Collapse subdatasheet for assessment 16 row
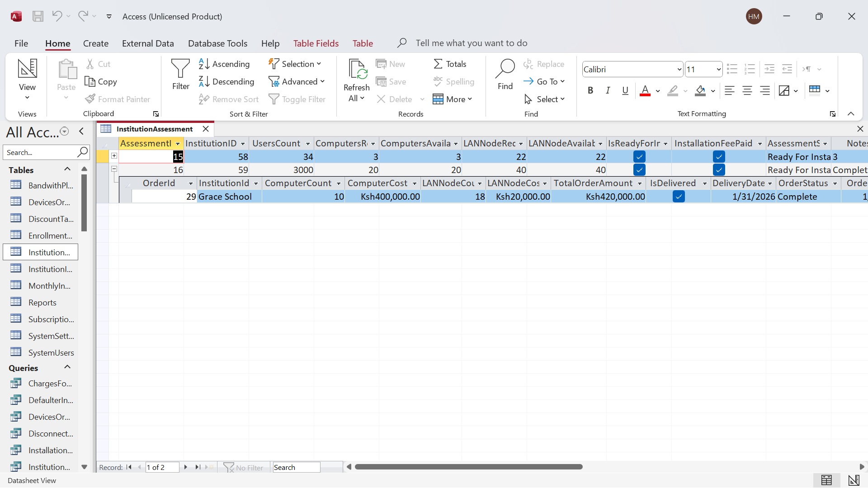This screenshot has width=868, height=488. pos(114,169)
